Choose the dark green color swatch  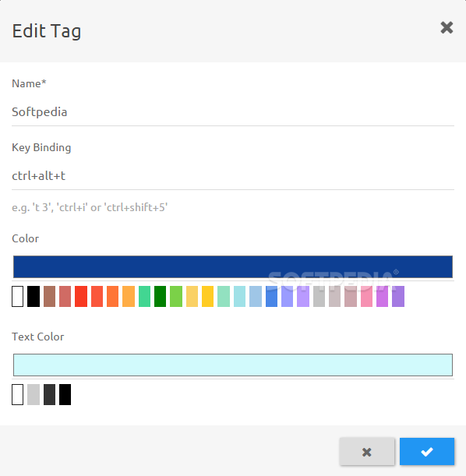point(160,296)
